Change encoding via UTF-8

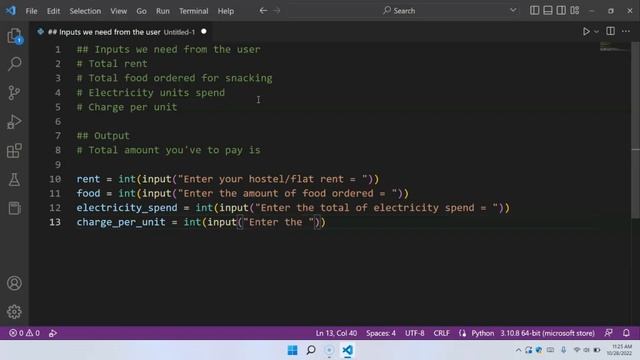tap(414, 333)
